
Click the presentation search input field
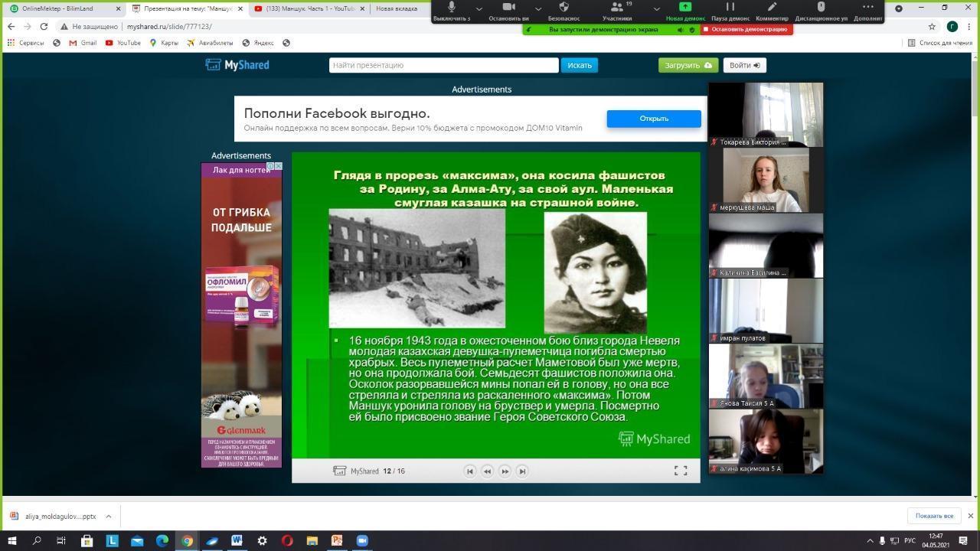443,65
